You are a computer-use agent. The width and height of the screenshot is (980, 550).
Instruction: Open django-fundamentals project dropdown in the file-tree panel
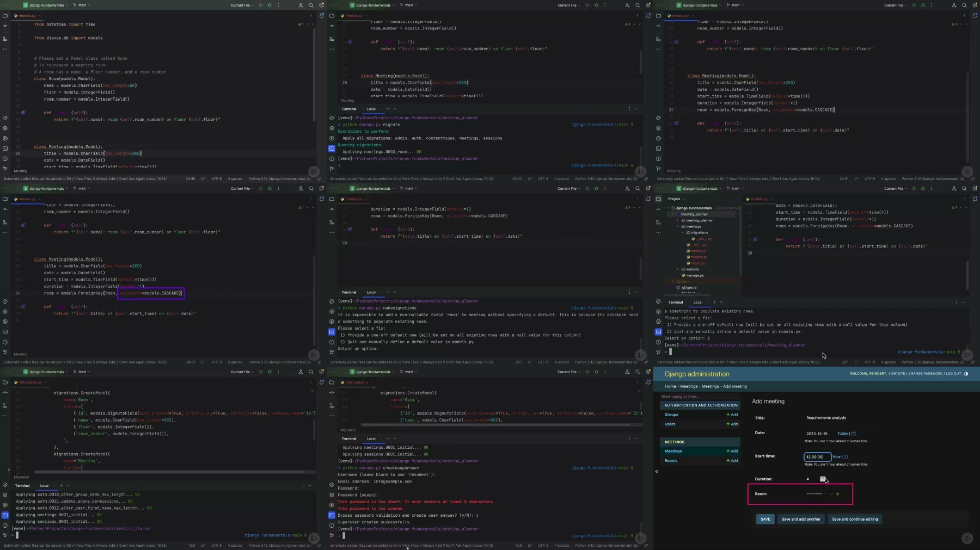[x=700, y=188]
